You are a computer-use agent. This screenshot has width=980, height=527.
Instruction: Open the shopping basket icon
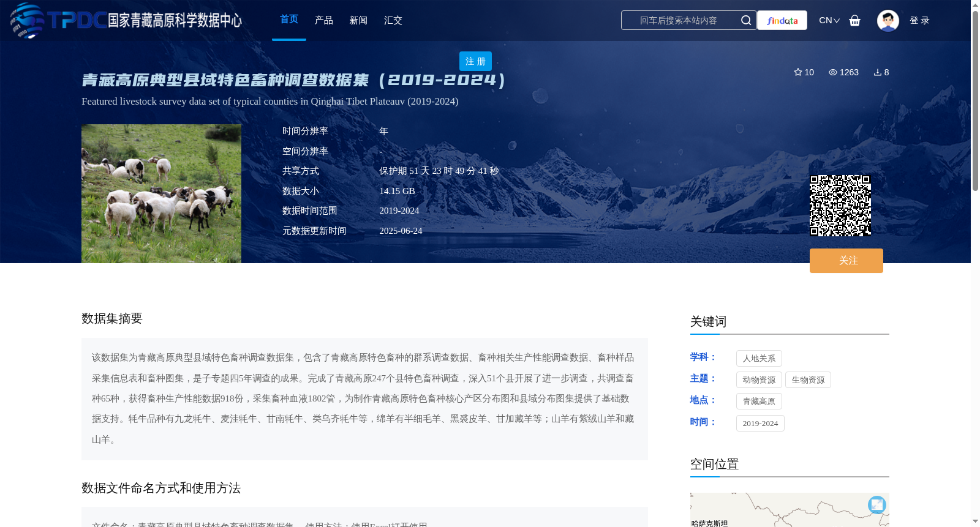tap(854, 20)
